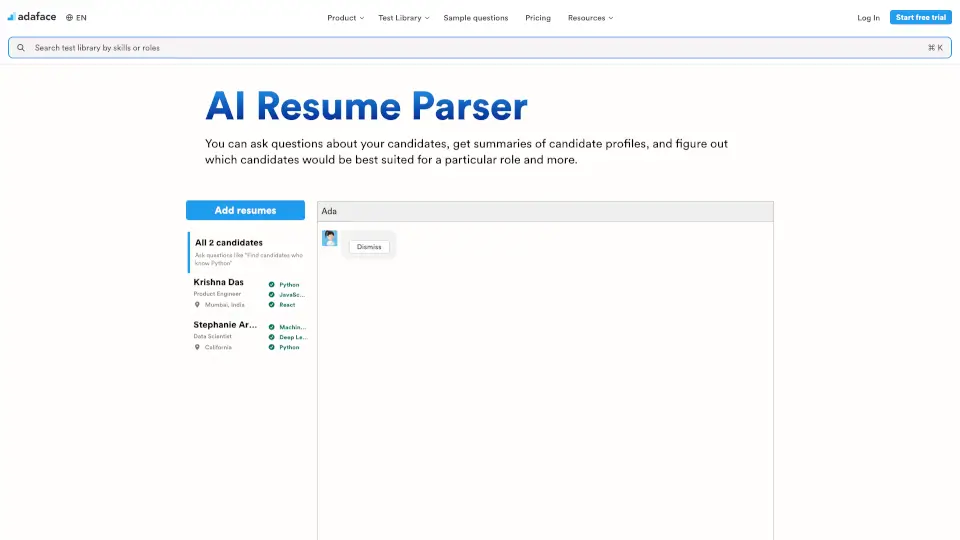The image size is (960, 540).
Task: Expand the Resources menu
Action: coord(590,18)
